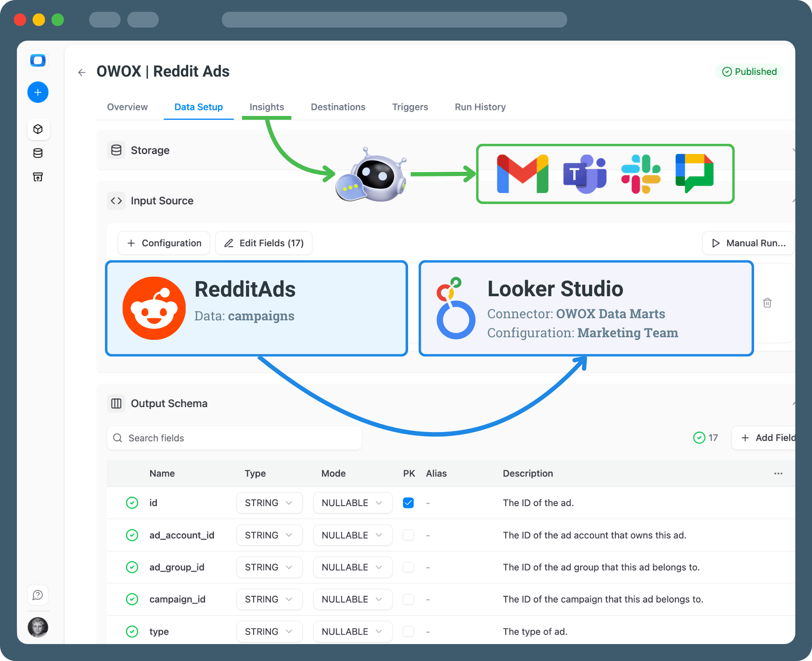Open the Destinations tab
Image resolution: width=812 pixels, height=661 pixels.
click(337, 107)
